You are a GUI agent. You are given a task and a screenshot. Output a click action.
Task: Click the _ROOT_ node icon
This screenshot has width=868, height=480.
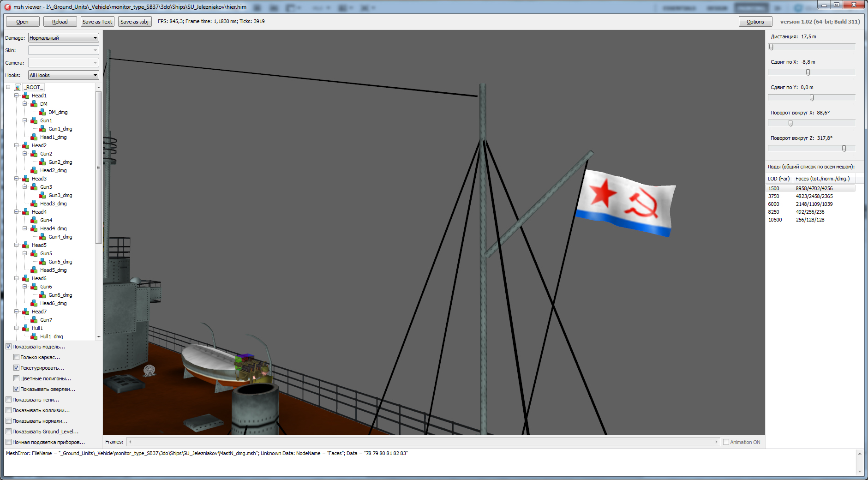tap(18, 87)
